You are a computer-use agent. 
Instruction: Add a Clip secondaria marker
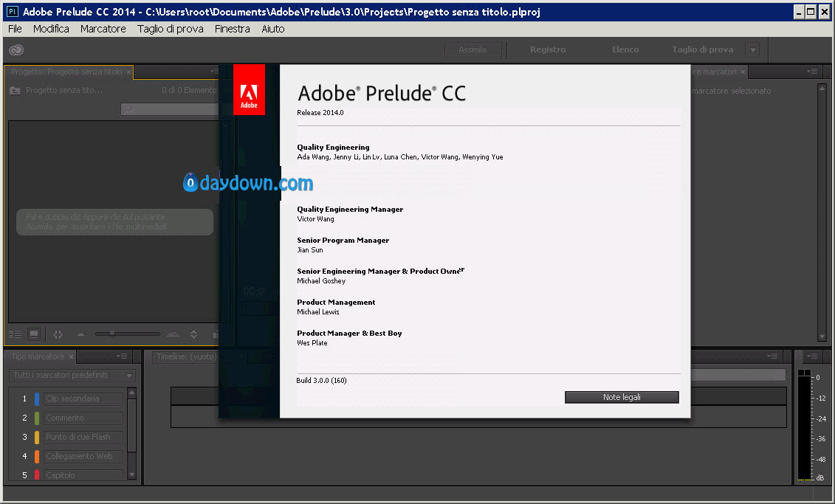(83, 398)
